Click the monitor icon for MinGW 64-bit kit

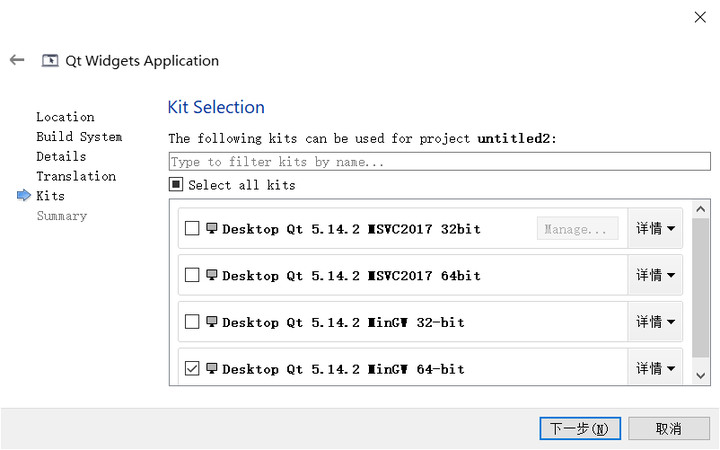(x=211, y=369)
